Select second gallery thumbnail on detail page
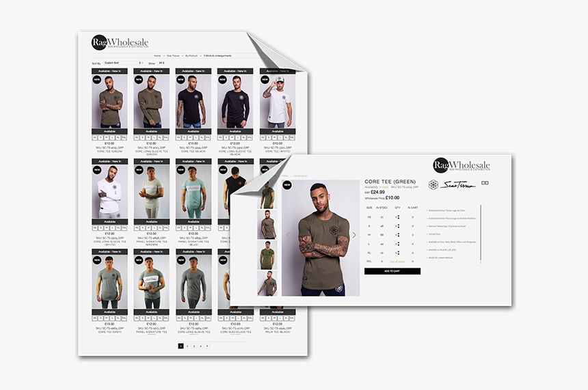The image size is (588, 390). [267, 225]
